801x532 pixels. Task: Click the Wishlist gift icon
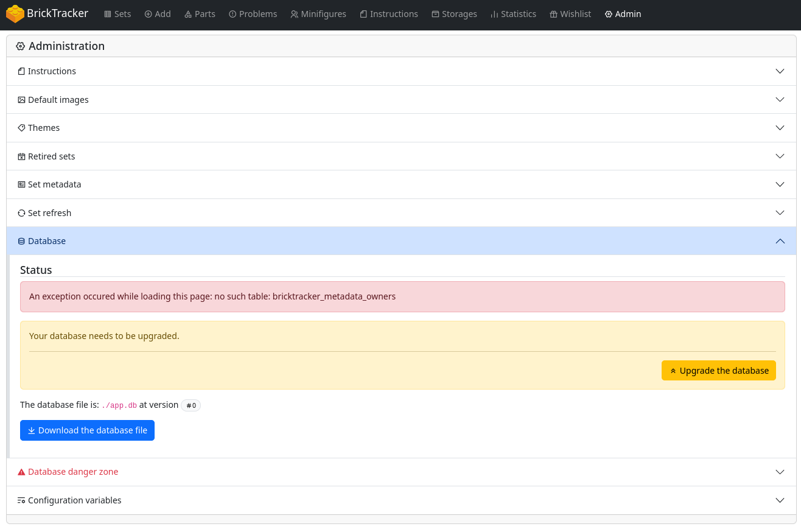[x=553, y=14]
